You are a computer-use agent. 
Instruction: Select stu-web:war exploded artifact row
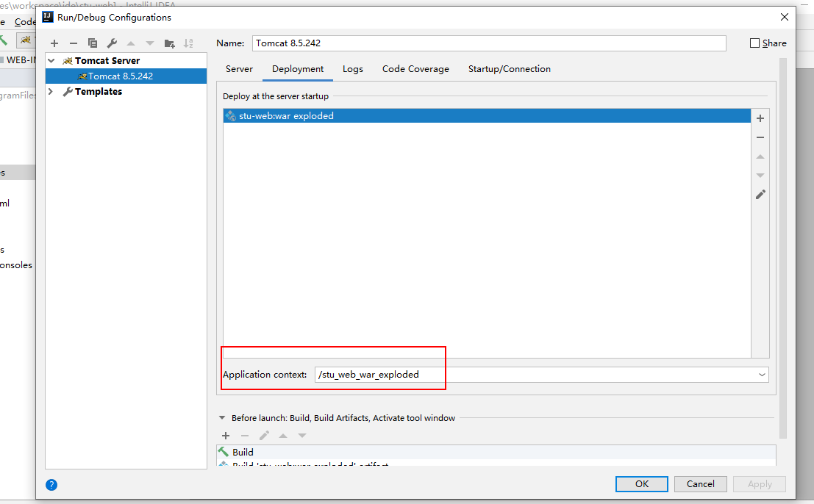pyautogui.click(x=487, y=115)
